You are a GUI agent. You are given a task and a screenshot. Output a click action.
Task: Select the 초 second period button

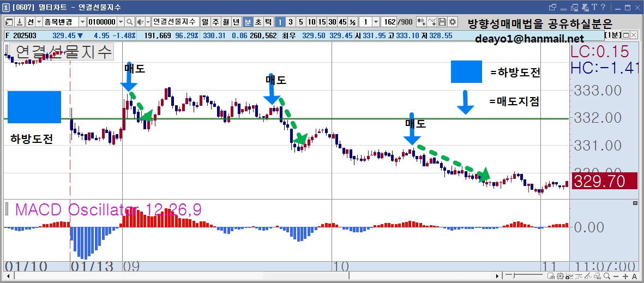click(258, 22)
